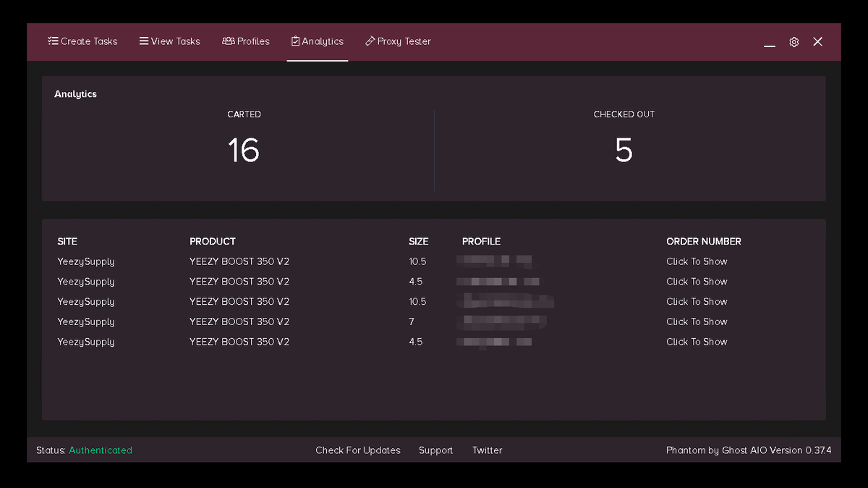
Task: Minimize the Phantom window
Action: tap(770, 45)
